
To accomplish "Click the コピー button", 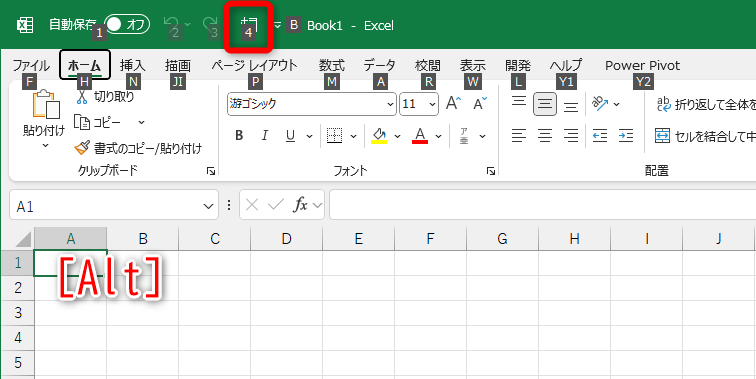I will pyautogui.click(x=98, y=122).
